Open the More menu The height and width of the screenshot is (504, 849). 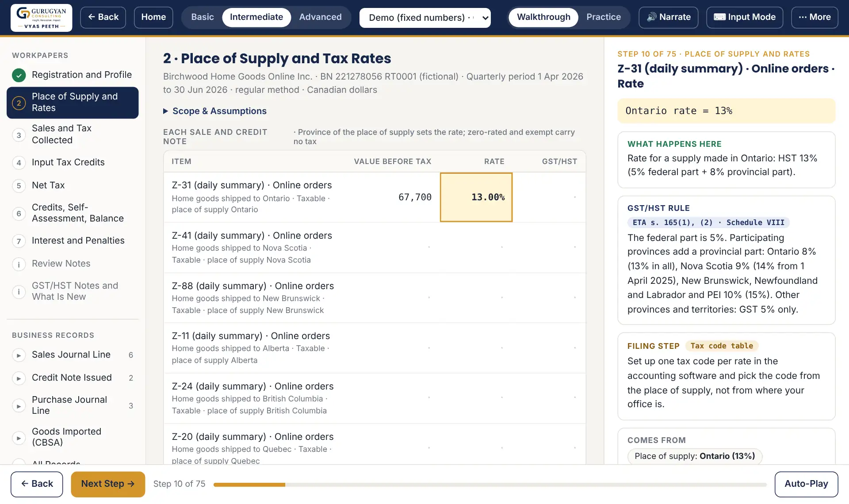(815, 17)
